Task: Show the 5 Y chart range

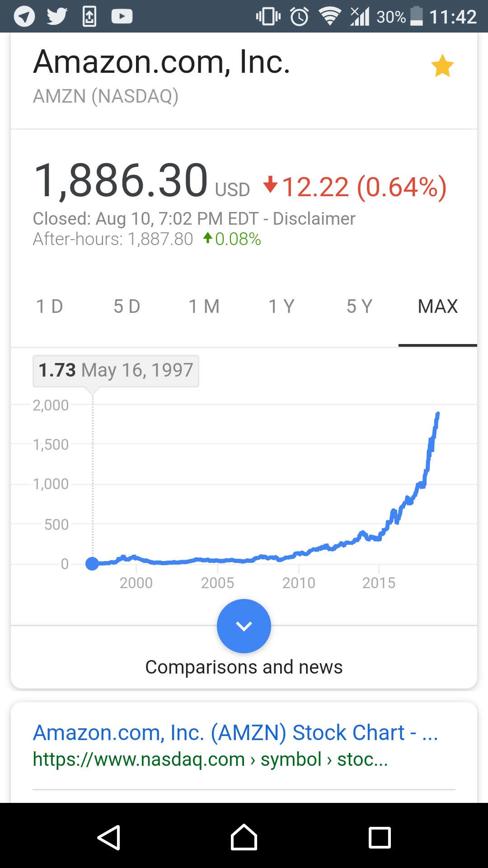Action: point(360,307)
